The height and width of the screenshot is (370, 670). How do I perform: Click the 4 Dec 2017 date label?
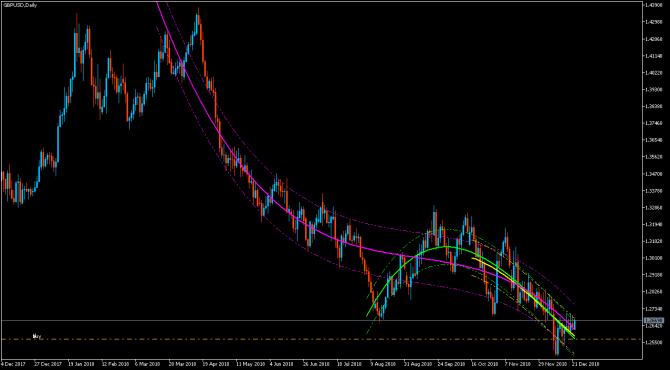(x=12, y=364)
